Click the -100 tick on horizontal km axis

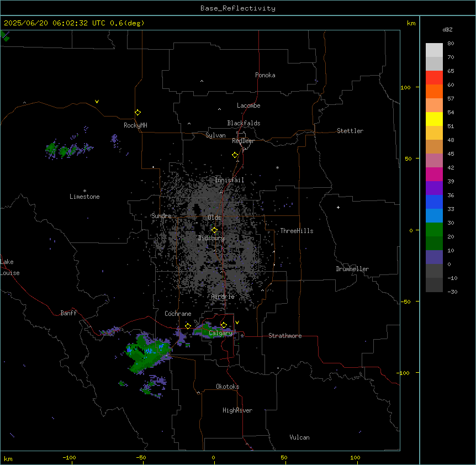tap(69, 457)
